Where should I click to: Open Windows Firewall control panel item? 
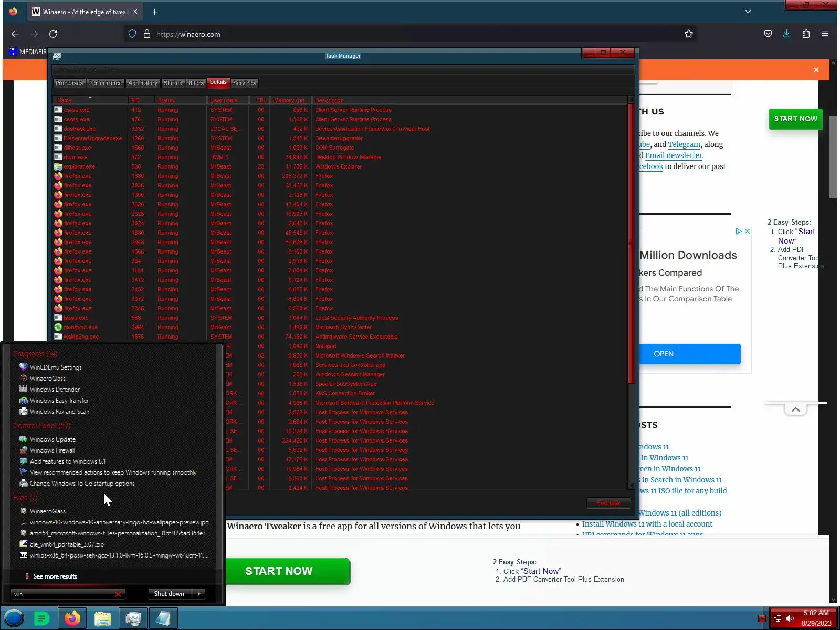click(x=52, y=450)
